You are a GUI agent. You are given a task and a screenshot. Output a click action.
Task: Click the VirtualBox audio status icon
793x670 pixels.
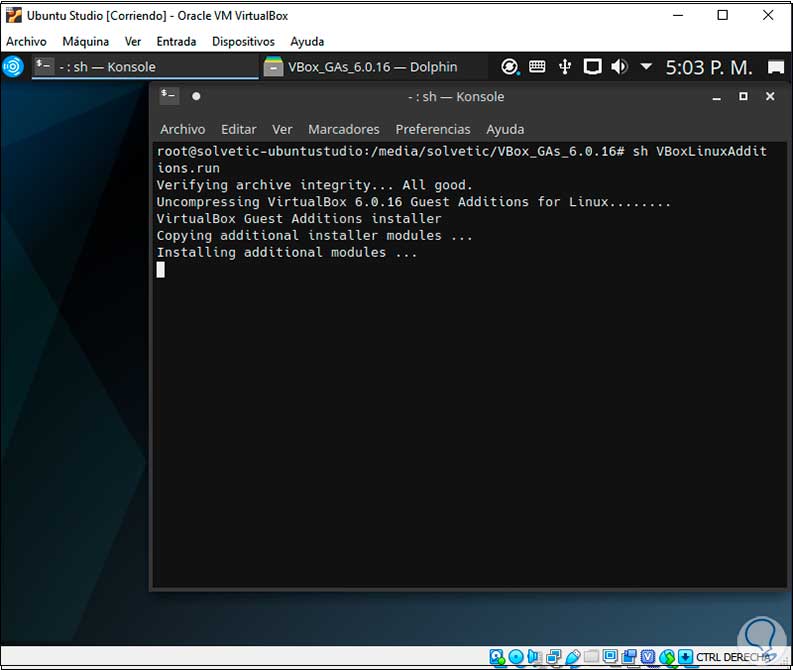534,656
